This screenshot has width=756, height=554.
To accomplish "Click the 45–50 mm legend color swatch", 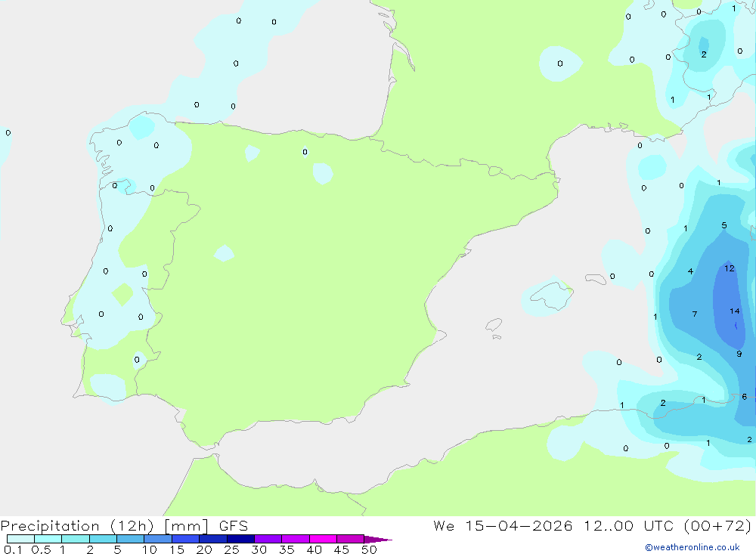I will tap(351, 539).
